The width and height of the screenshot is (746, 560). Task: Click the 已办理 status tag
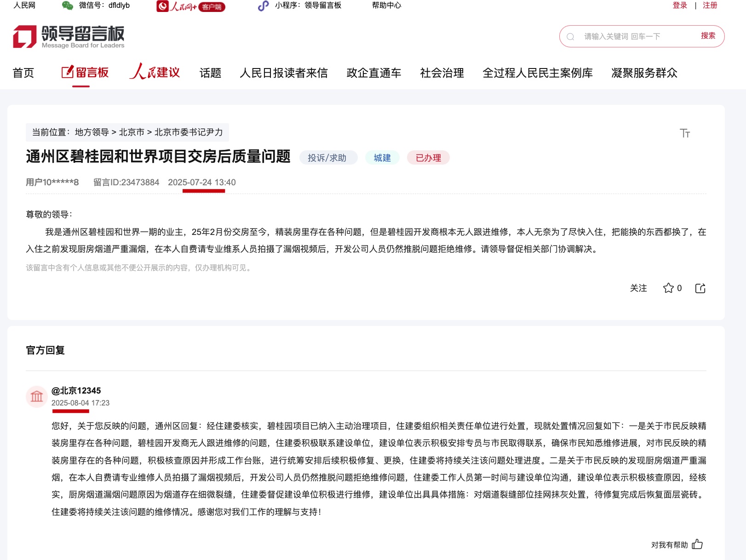click(428, 158)
